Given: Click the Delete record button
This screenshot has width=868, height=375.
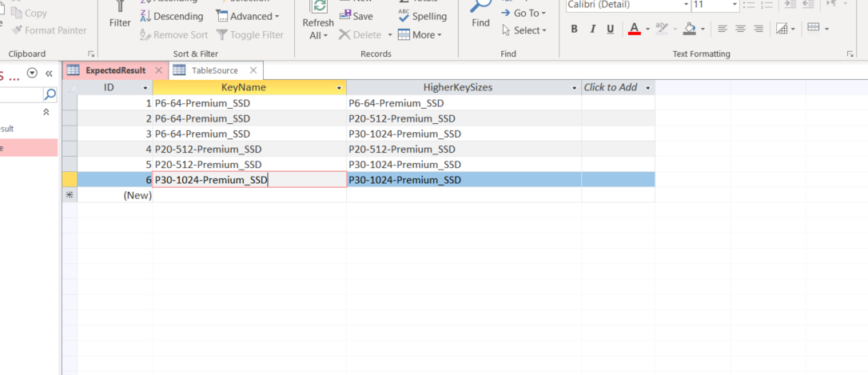Looking at the screenshot, I should (360, 35).
